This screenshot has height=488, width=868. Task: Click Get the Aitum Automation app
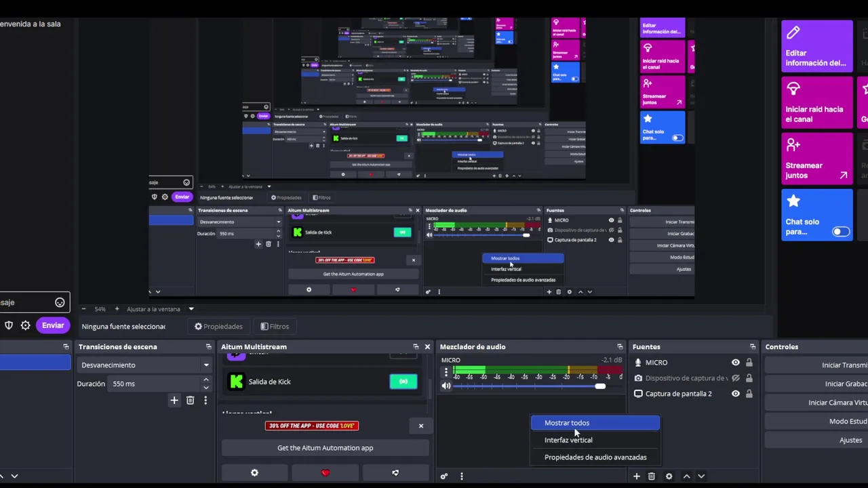325,448
